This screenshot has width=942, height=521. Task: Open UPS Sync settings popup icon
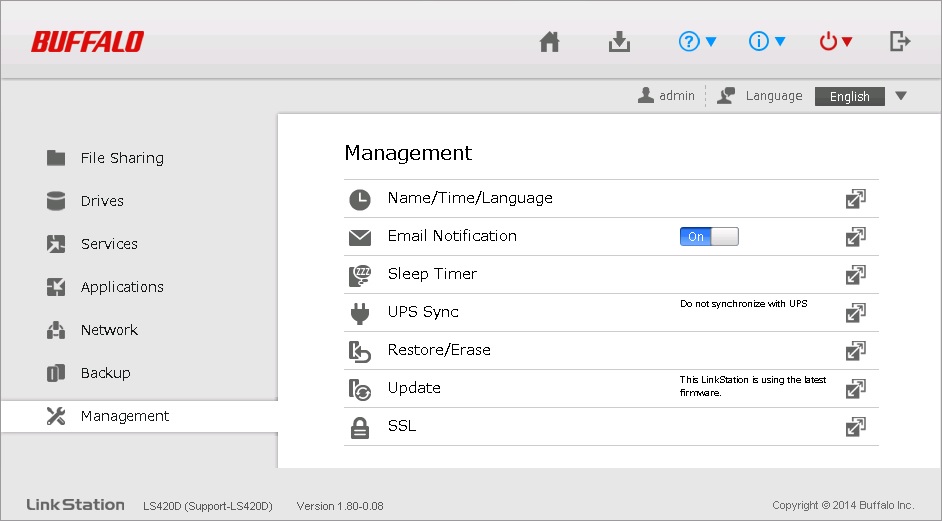pyautogui.click(x=855, y=312)
